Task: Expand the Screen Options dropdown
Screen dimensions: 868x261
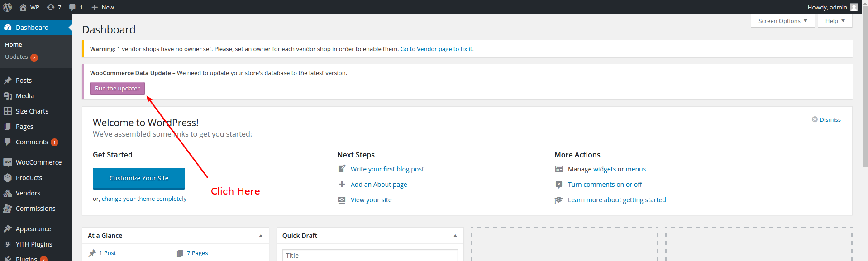Action: tap(782, 21)
